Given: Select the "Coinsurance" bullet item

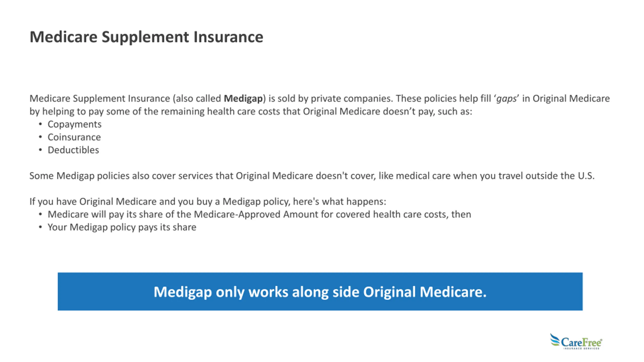Looking at the screenshot, I should (74, 137).
